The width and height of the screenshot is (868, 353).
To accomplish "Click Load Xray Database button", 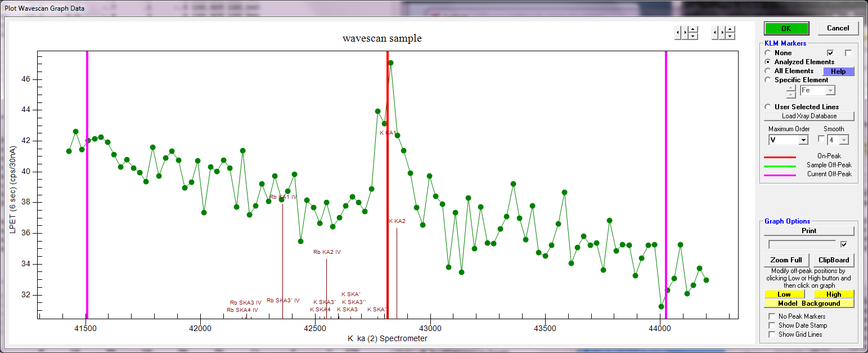I will click(x=809, y=116).
